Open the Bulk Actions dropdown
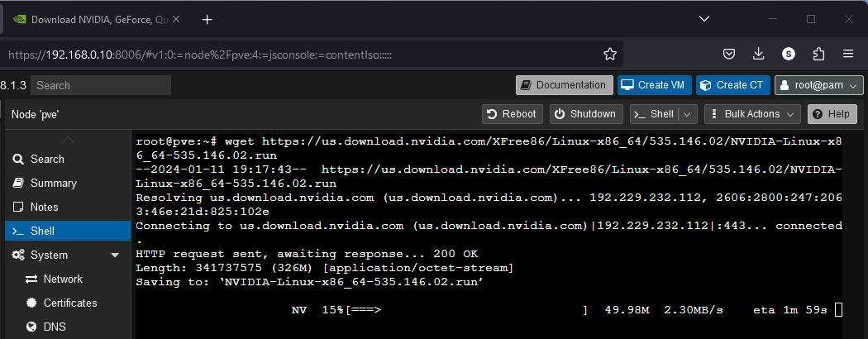The width and height of the screenshot is (868, 339). (x=752, y=114)
